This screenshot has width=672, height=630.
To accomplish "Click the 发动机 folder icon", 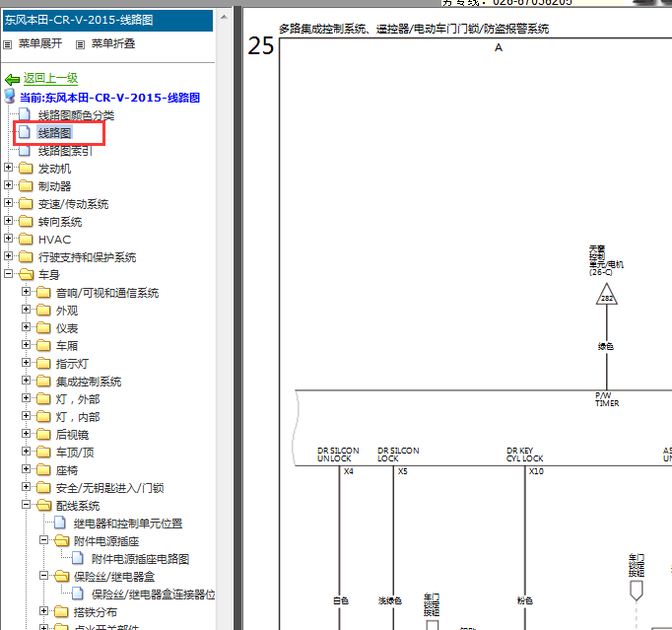I will [x=26, y=169].
